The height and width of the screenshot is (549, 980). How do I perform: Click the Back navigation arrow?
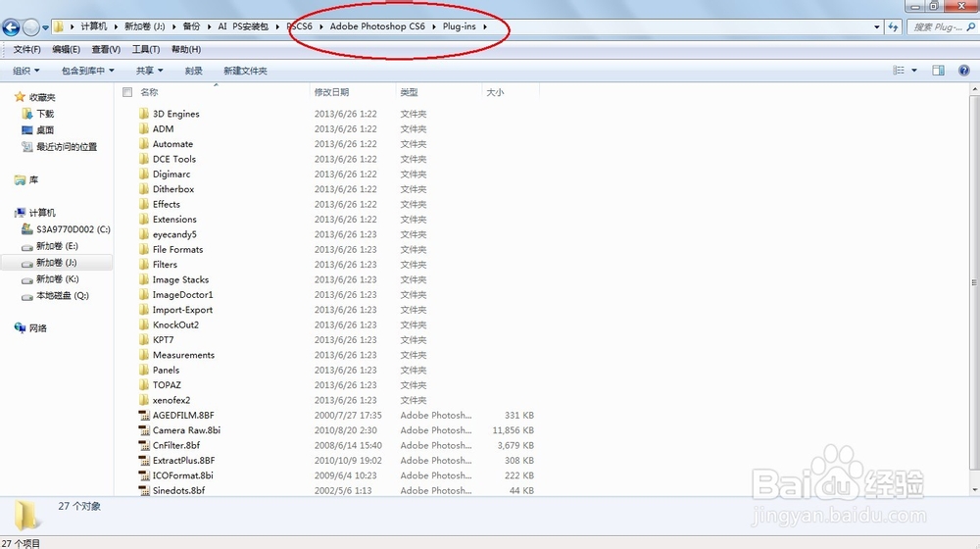click(11, 27)
